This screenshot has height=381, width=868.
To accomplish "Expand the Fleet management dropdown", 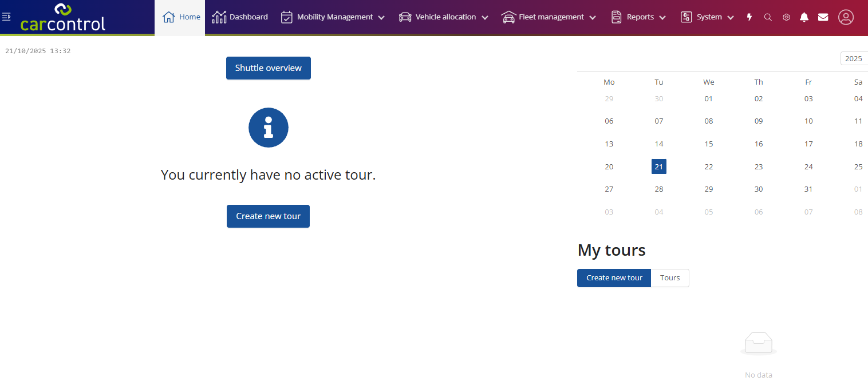I will pyautogui.click(x=549, y=17).
